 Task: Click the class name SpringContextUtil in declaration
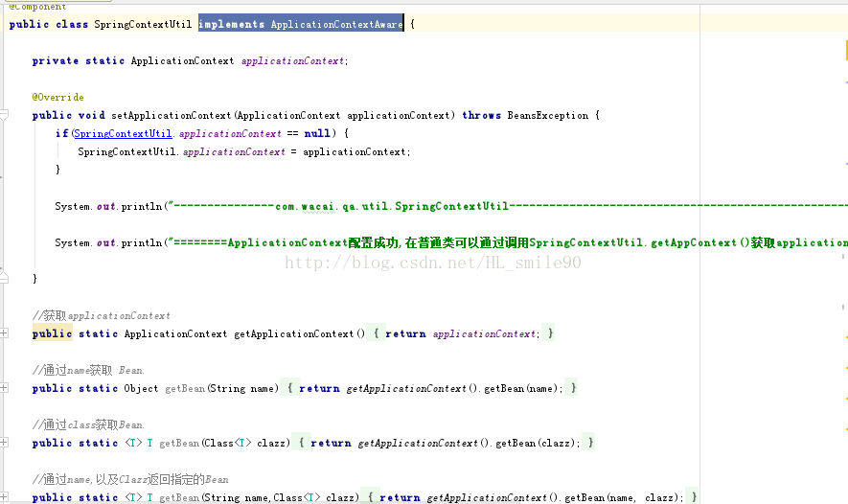click(143, 24)
